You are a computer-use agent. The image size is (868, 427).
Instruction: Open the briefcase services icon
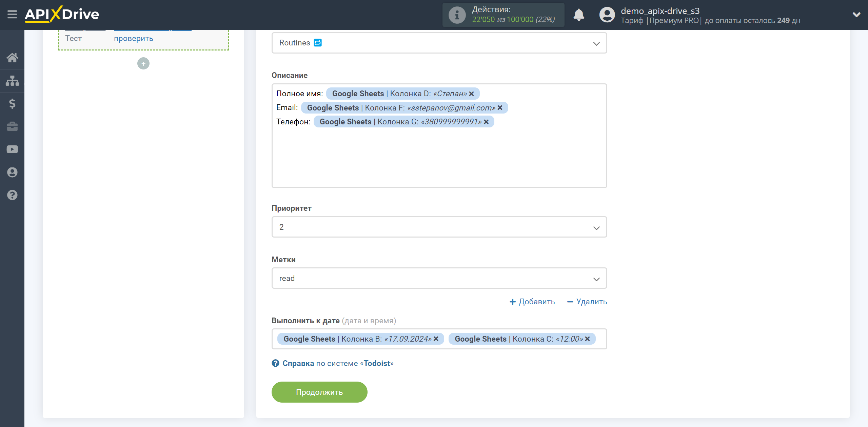click(12, 126)
